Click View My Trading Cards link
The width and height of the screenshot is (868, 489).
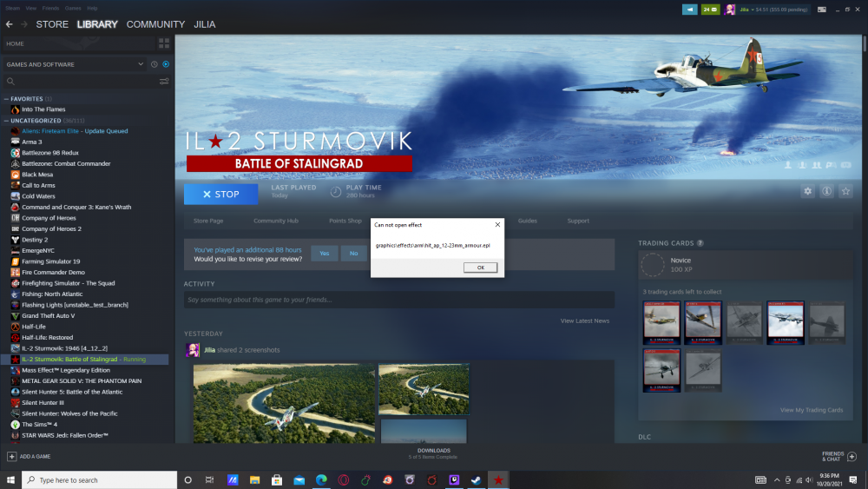click(x=812, y=410)
